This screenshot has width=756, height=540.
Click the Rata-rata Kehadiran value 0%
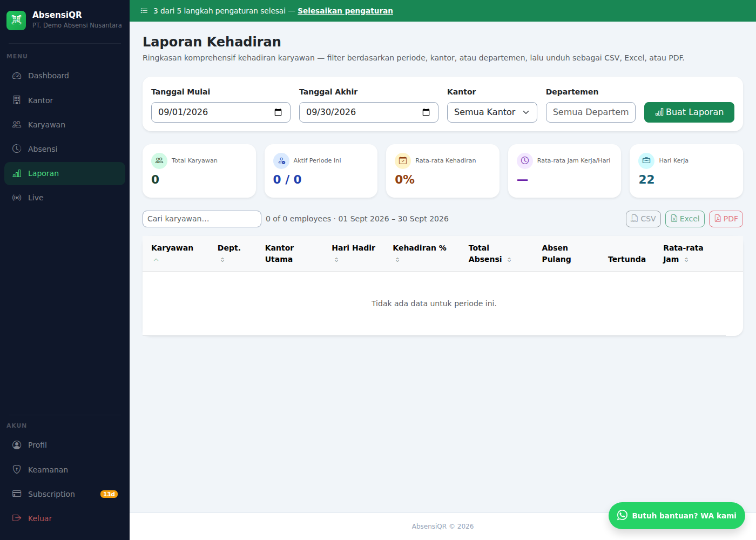click(x=404, y=179)
